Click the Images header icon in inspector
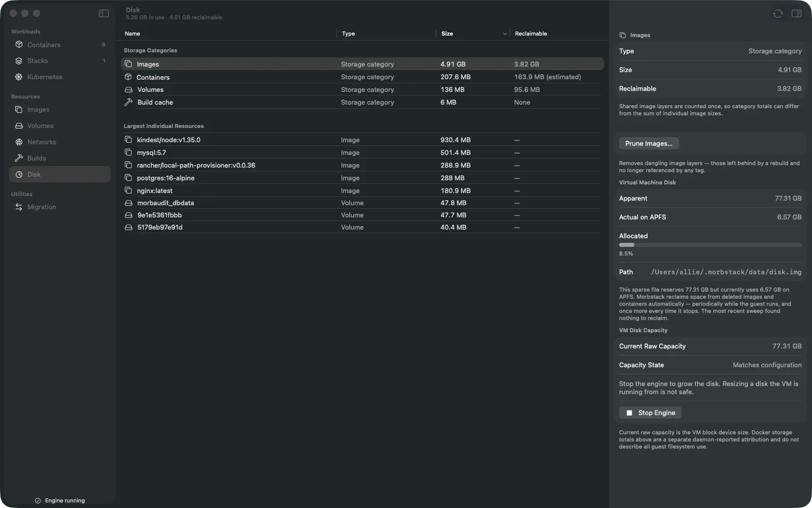This screenshot has width=812, height=508. click(623, 35)
